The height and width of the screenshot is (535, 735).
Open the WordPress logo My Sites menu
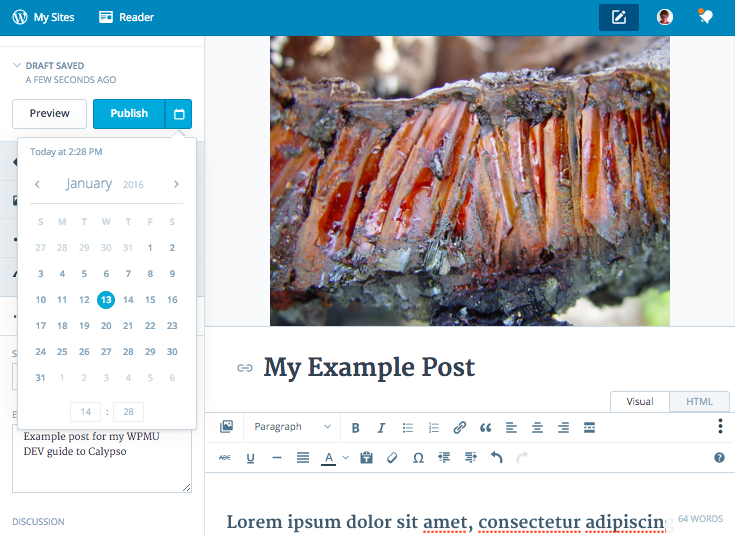pyautogui.click(x=43, y=17)
